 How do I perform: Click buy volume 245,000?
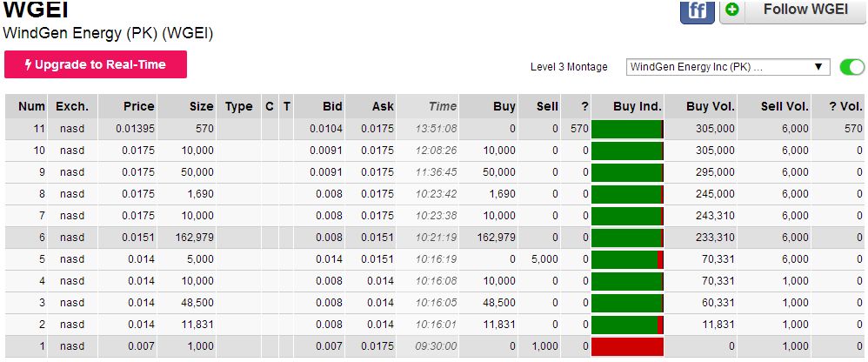point(715,194)
